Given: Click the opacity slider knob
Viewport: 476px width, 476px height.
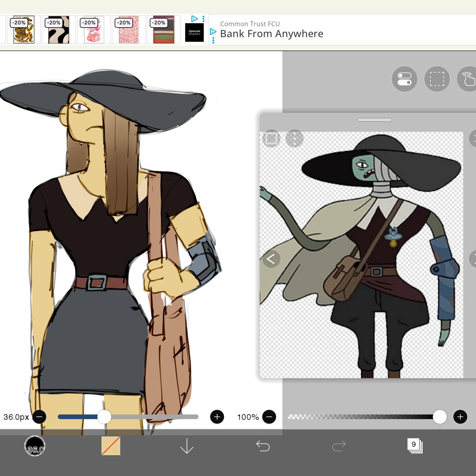Looking at the screenshot, I should click(x=439, y=417).
